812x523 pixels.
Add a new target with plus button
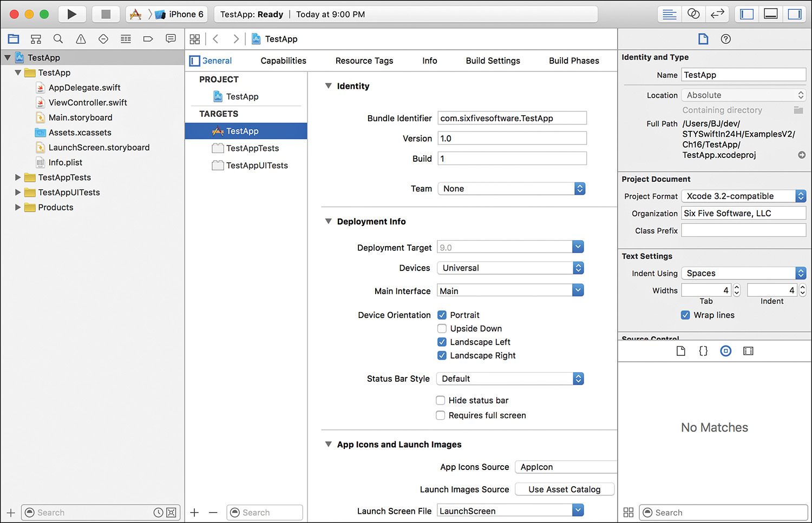coord(195,512)
